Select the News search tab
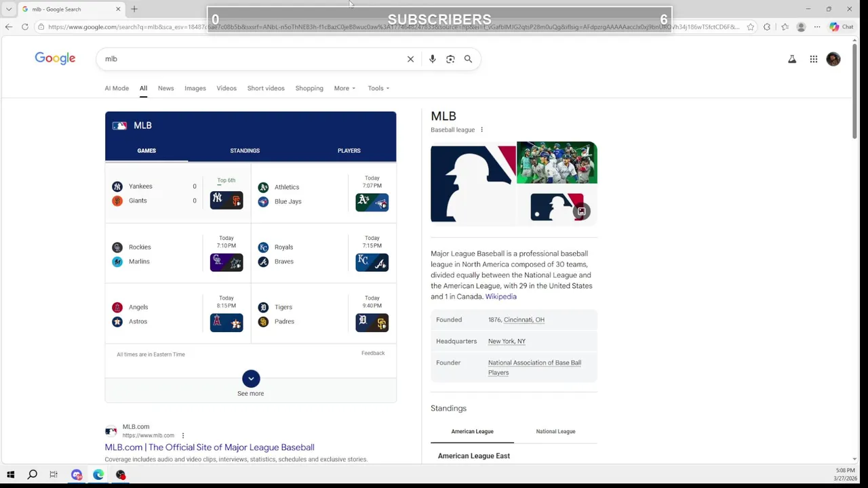Screen dimensions: 868x488 [165, 88]
